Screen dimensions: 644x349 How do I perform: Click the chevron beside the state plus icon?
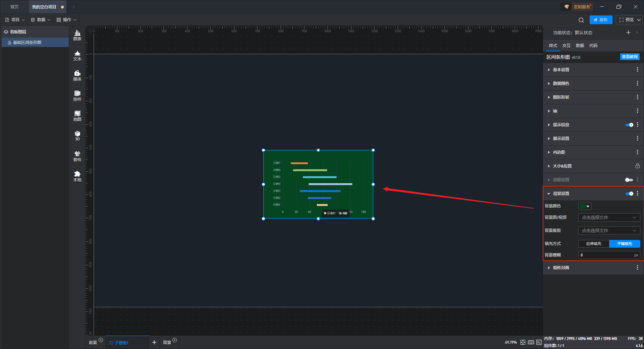coord(637,33)
